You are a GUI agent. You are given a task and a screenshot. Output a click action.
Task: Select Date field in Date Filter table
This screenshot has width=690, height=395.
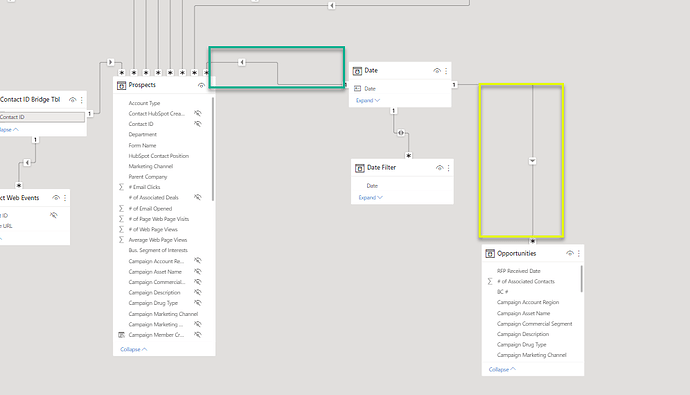pyautogui.click(x=372, y=186)
